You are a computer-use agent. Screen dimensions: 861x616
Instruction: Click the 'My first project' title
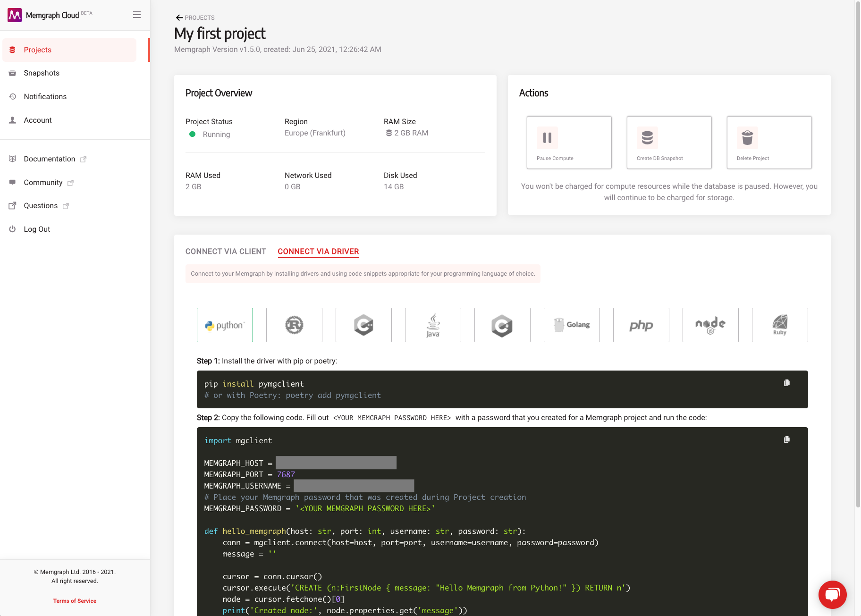(x=220, y=34)
